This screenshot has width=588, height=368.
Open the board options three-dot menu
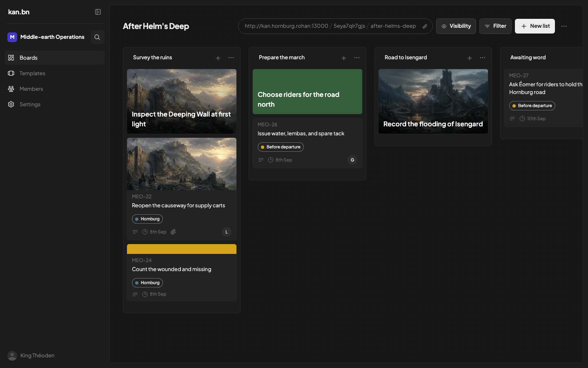[564, 26]
